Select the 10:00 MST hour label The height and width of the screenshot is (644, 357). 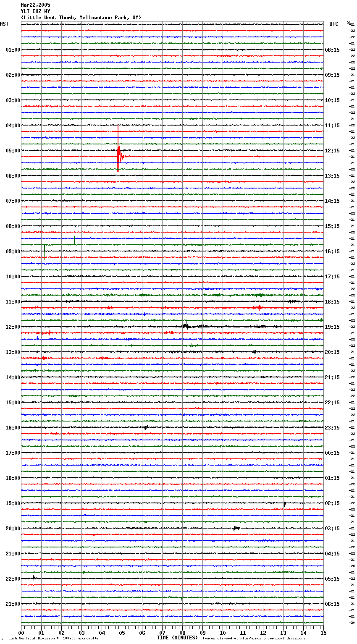click(x=13, y=277)
